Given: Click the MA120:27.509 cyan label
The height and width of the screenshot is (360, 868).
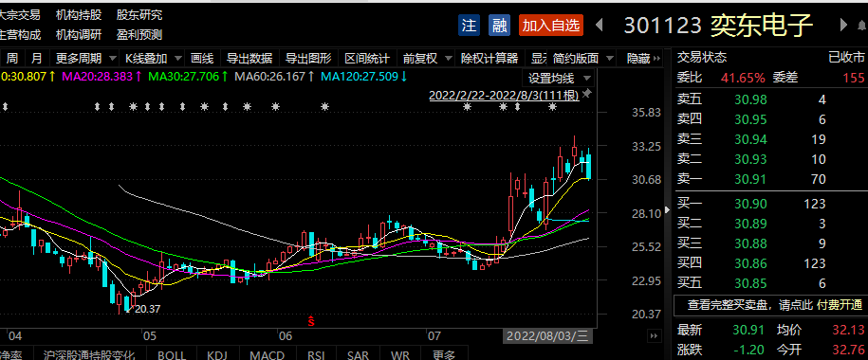Looking at the screenshot, I should [364, 77].
